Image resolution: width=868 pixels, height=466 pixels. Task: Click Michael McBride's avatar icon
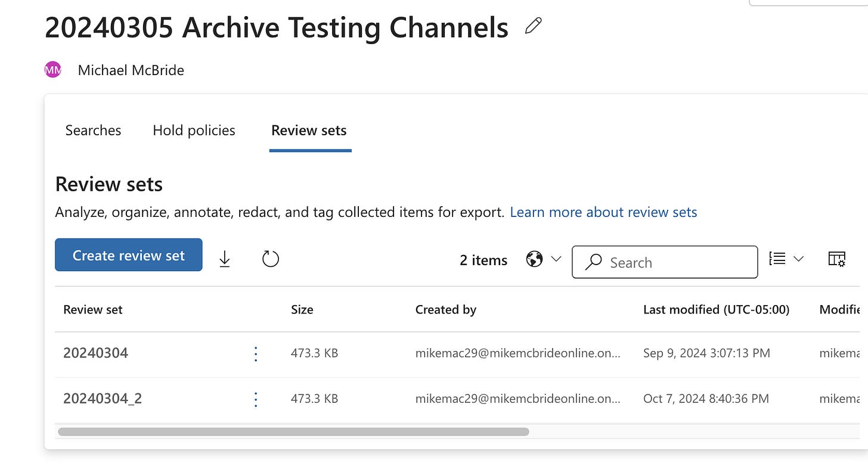[53, 70]
